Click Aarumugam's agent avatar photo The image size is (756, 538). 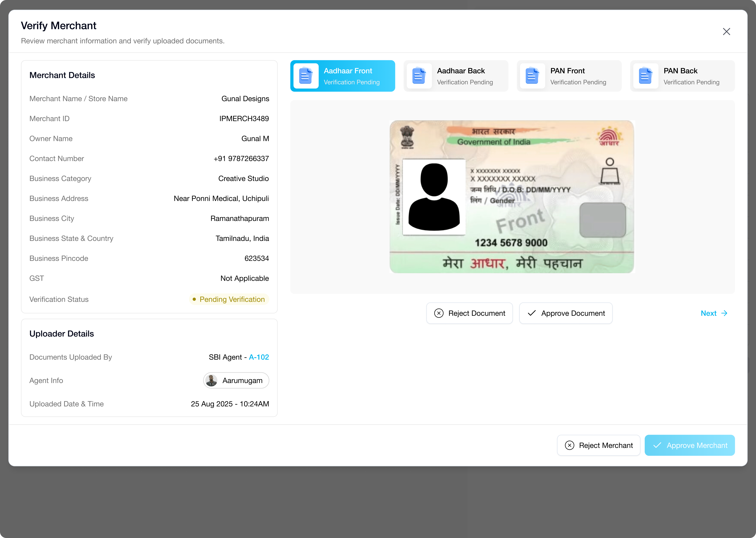click(x=212, y=380)
